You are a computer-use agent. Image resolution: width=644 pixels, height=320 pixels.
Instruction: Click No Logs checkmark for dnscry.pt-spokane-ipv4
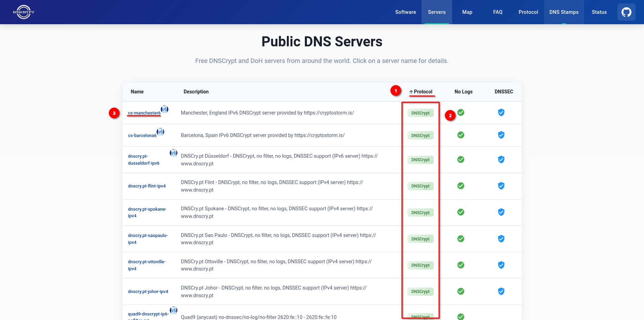click(461, 212)
